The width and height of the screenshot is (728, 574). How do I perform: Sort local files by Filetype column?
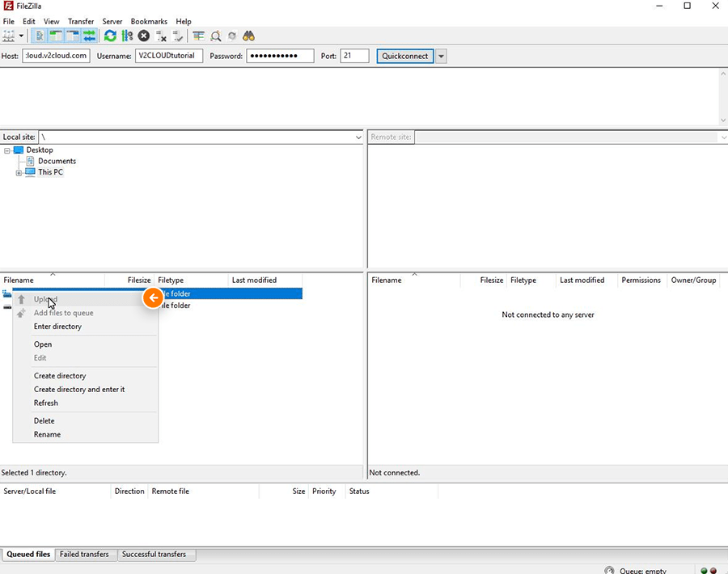pyautogui.click(x=191, y=281)
